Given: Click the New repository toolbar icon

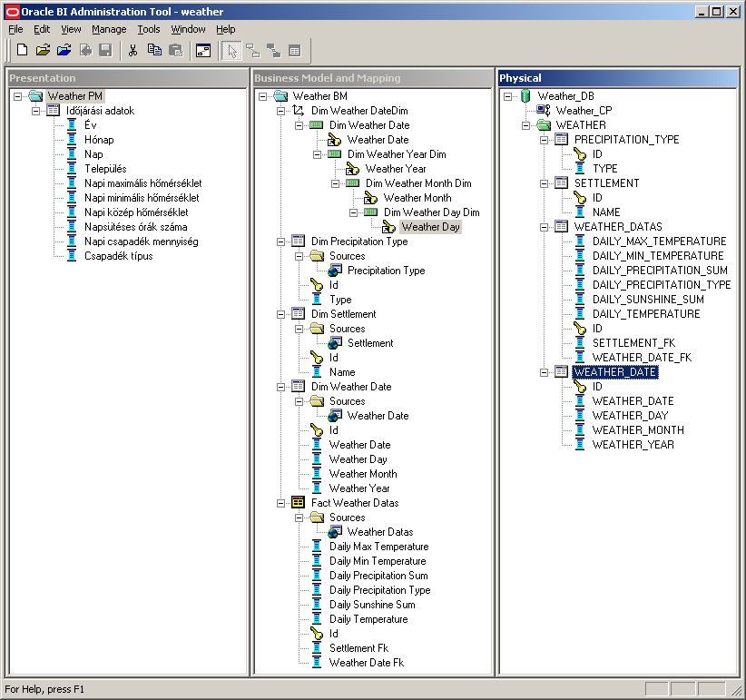Looking at the screenshot, I should 22,50.
